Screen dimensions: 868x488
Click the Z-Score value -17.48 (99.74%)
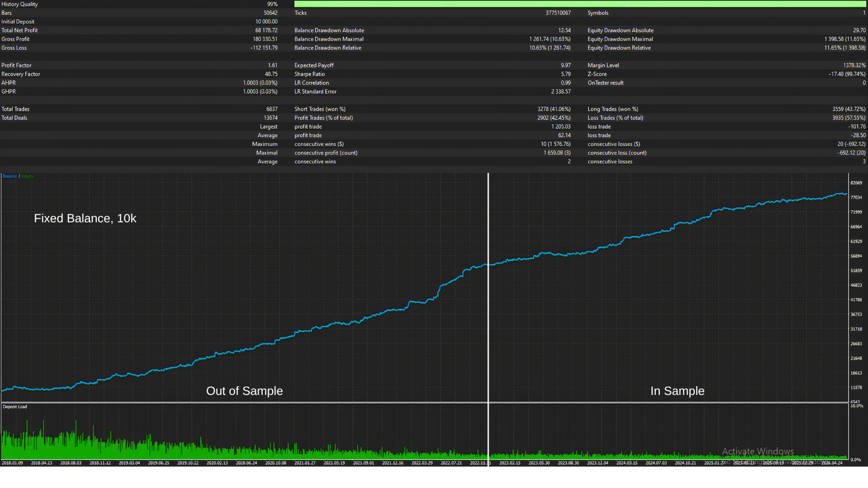click(x=847, y=74)
